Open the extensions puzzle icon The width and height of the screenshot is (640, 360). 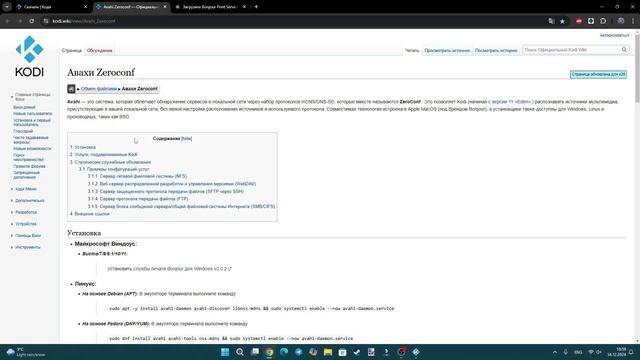[603, 21]
